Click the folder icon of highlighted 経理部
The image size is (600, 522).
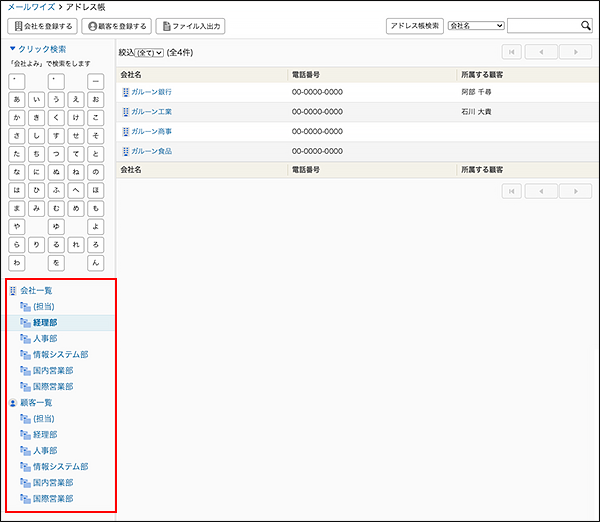click(25, 323)
